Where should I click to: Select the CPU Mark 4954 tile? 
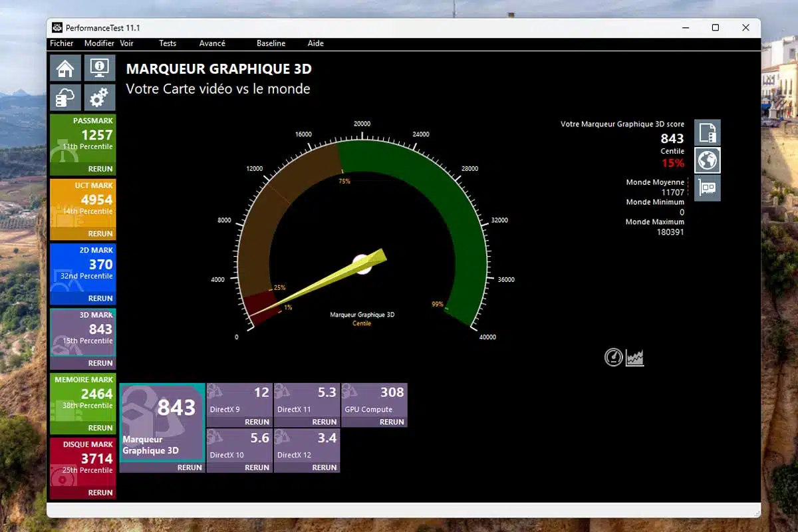pyautogui.click(x=82, y=203)
